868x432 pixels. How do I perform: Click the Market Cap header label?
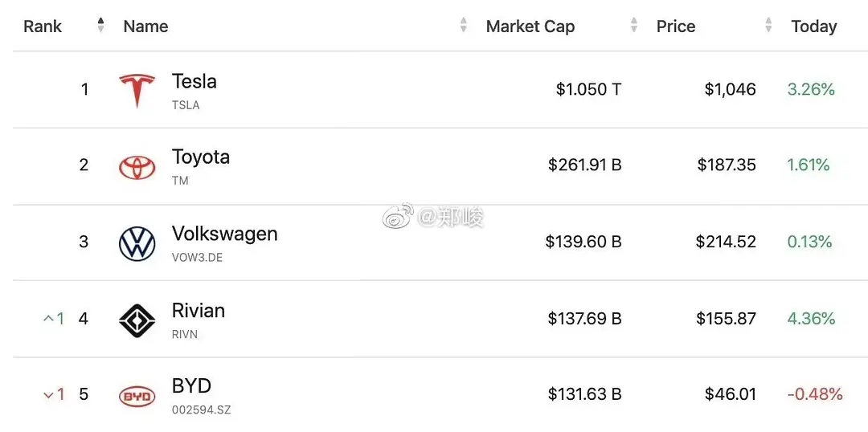click(x=530, y=26)
